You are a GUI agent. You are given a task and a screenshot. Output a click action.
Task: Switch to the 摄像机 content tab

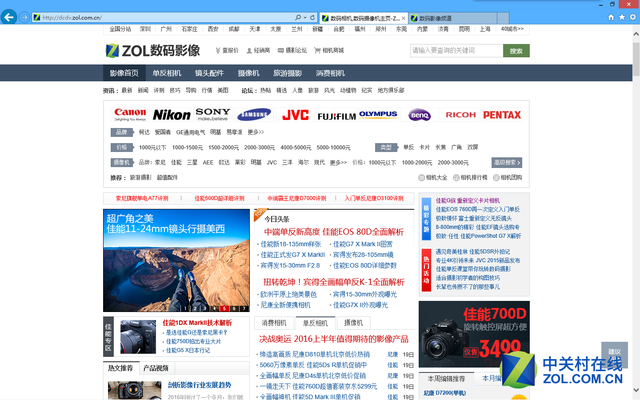tap(353, 323)
